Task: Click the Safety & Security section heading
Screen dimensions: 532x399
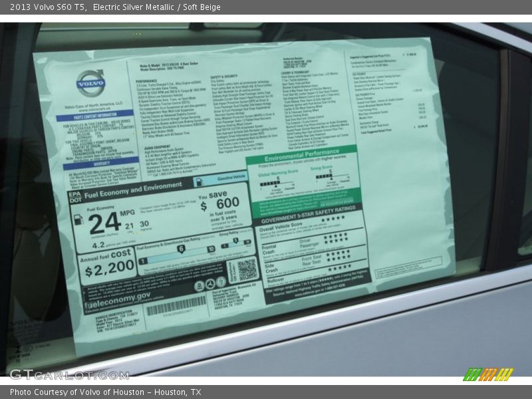Action: 224,76
